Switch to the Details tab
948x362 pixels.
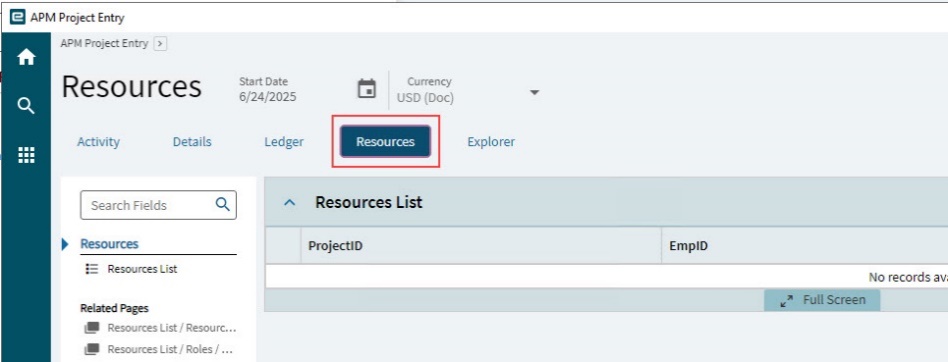(x=192, y=142)
